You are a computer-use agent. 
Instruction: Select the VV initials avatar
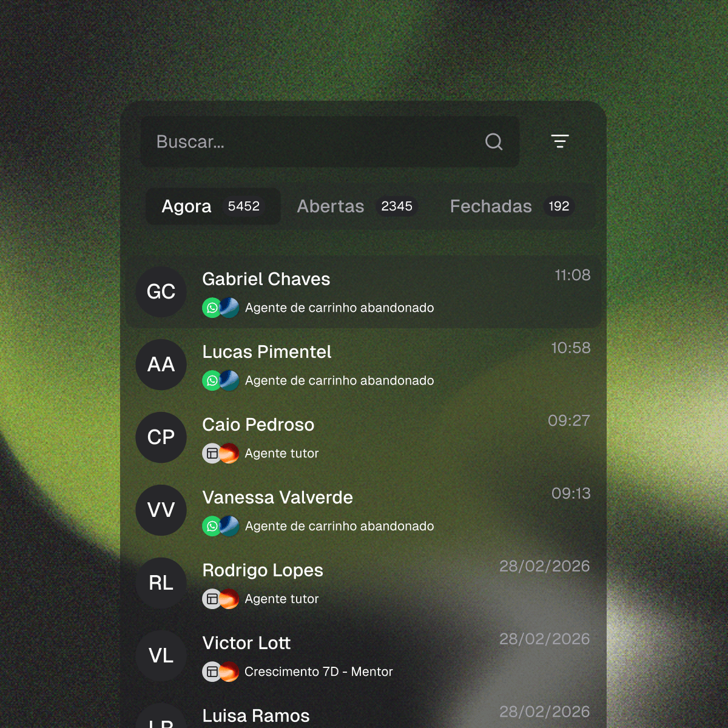pos(161,510)
